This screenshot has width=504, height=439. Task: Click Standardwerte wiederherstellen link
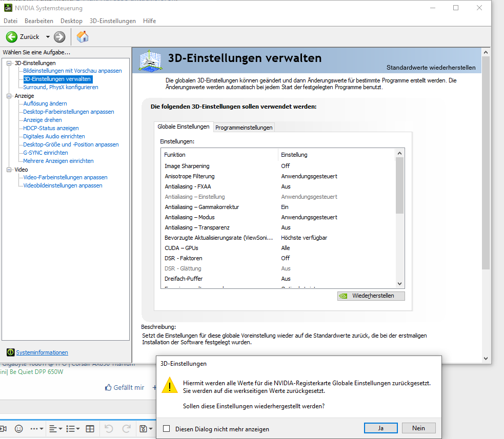pos(431,68)
